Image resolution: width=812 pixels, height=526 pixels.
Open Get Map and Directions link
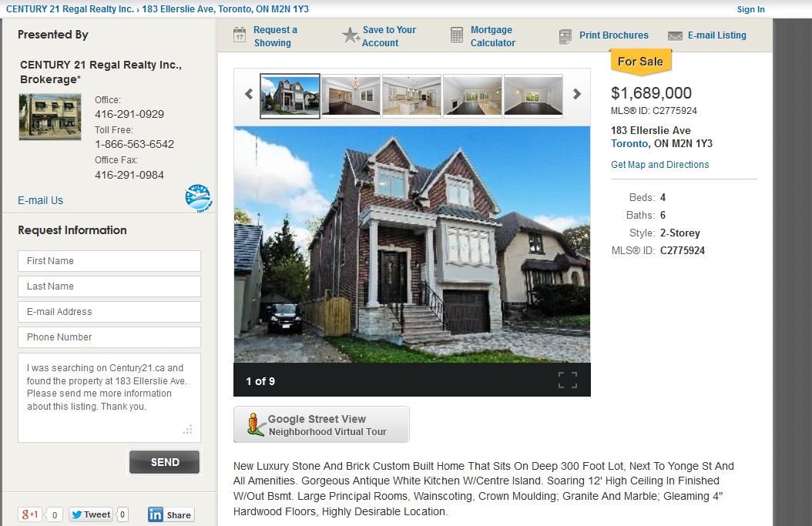coord(659,165)
